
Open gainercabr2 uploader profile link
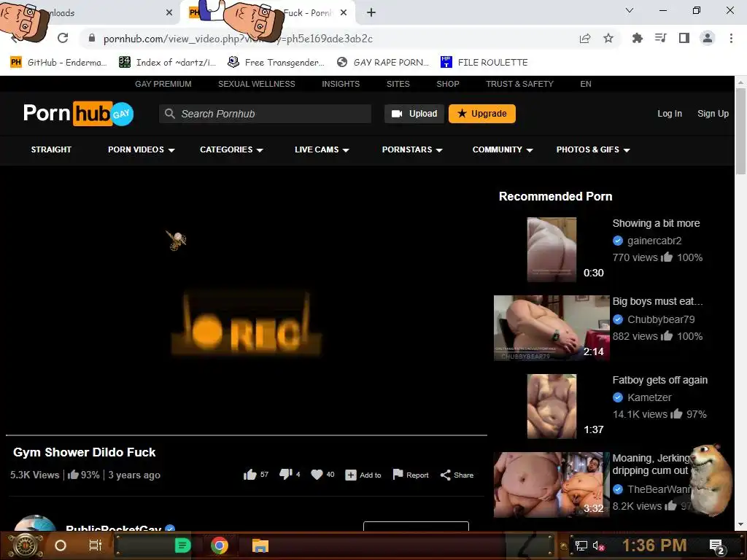click(654, 241)
